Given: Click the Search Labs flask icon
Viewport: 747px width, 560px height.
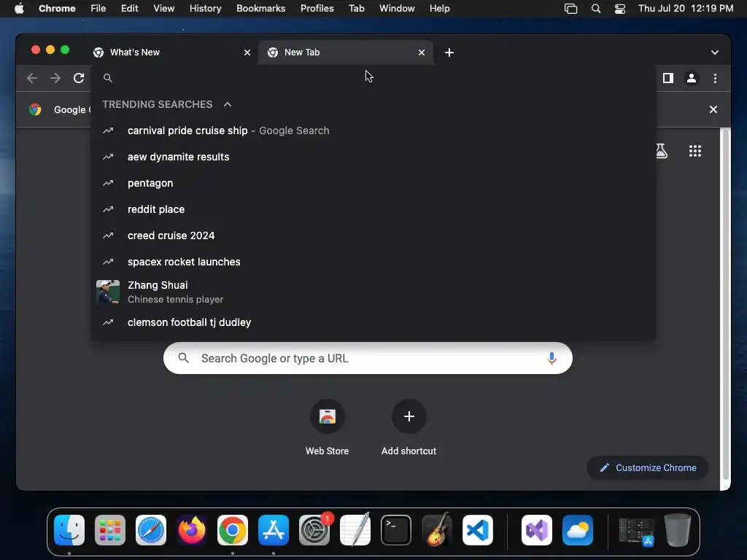Looking at the screenshot, I should click(x=661, y=151).
